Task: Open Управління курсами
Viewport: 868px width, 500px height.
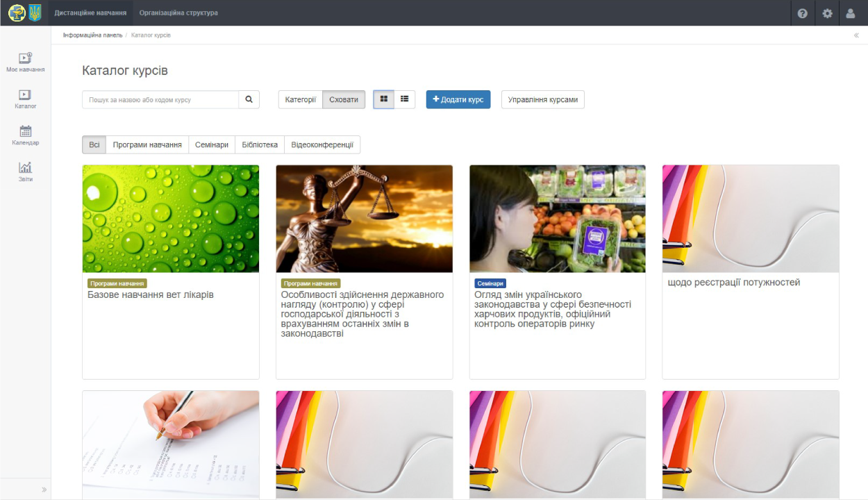Action: 543,99
